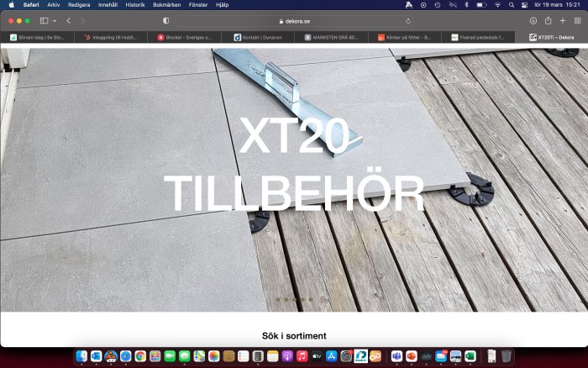The width and height of the screenshot is (588, 368).
Task: Show downloads in Safari toolbar
Action: coord(533,21)
